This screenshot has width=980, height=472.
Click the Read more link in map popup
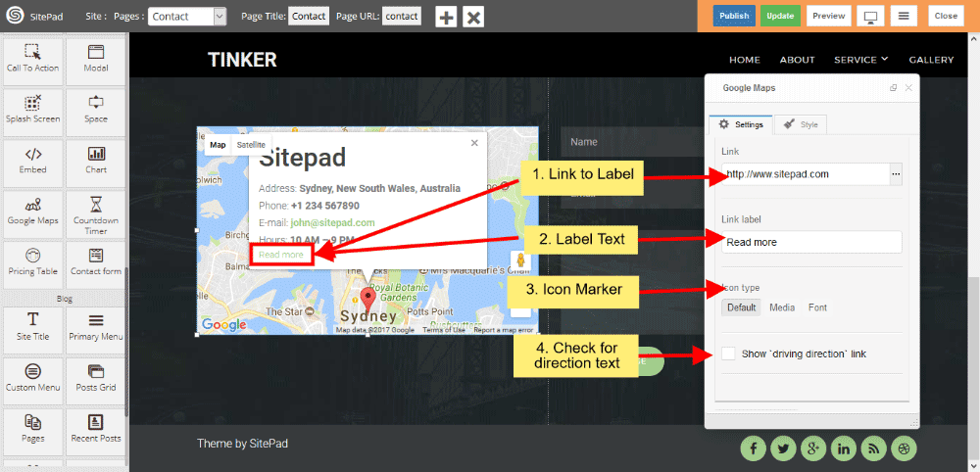281,255
